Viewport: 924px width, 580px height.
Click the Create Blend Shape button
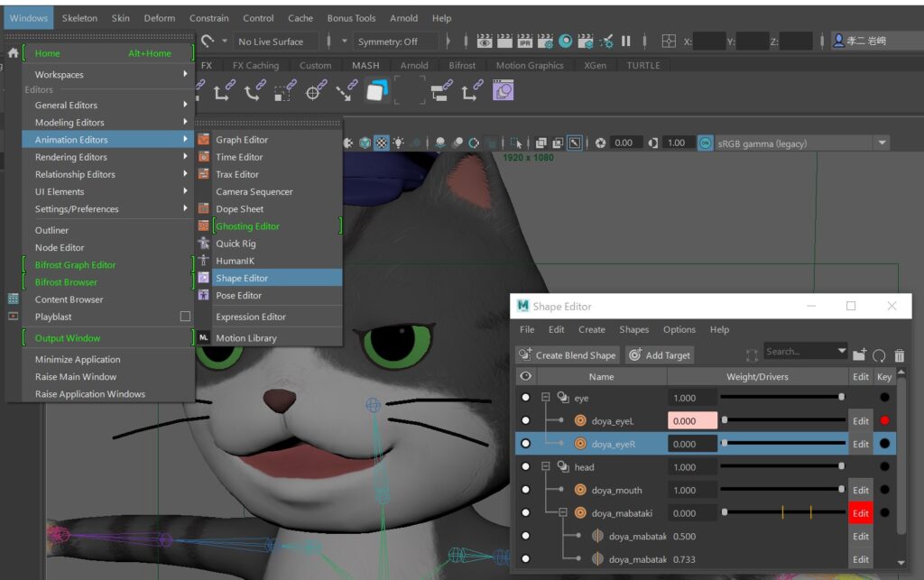[x=568, y=355]
